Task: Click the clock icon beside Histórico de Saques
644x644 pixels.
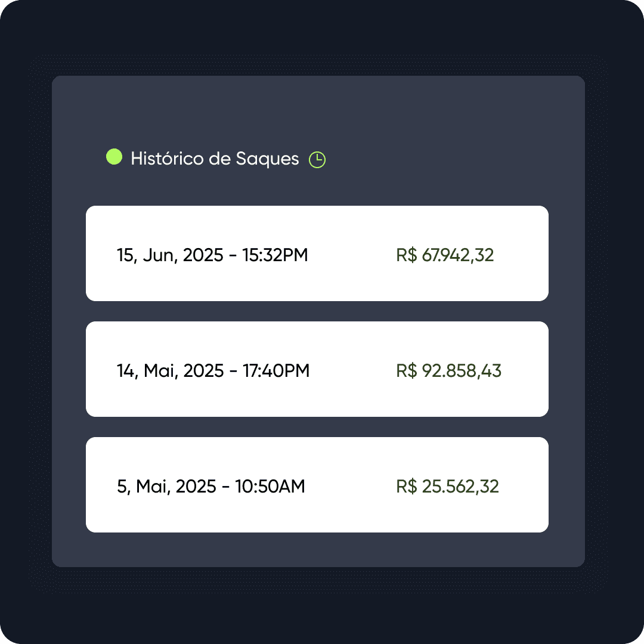Action: (x=317, y=159)
